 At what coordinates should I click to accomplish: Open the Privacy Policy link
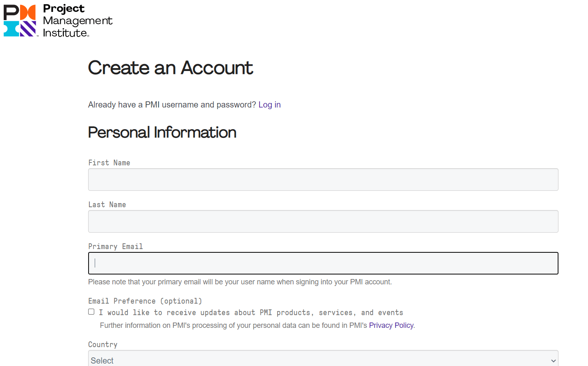391,325
